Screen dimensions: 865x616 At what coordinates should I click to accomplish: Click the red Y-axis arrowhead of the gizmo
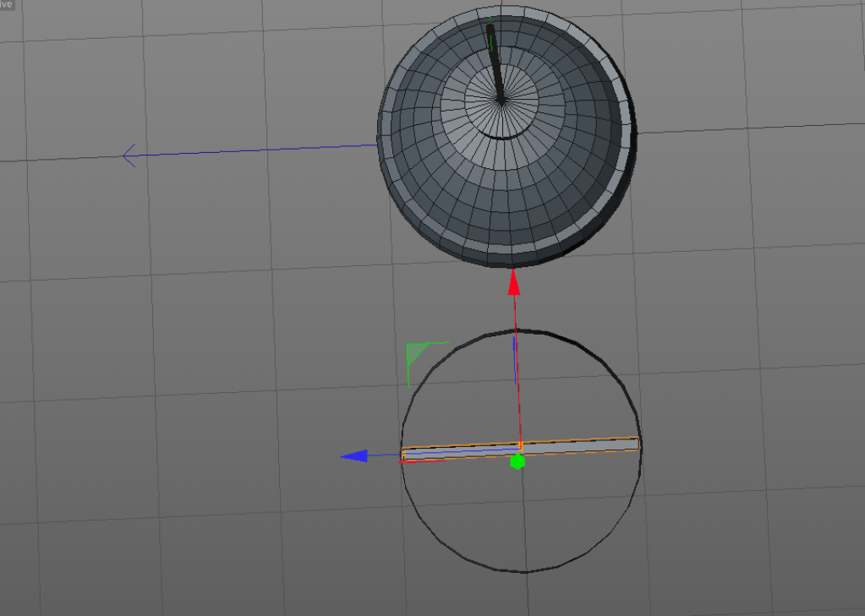click(513, 283)
